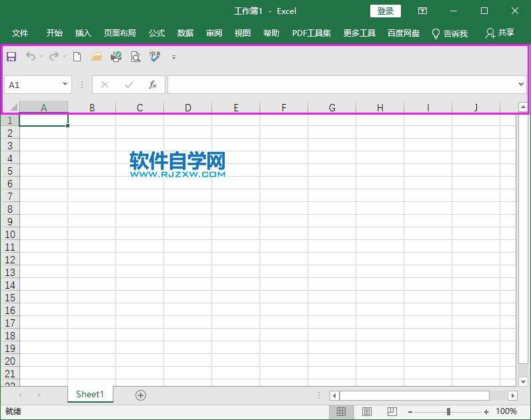531x420 pixels.
Task: Click horizontal scrollbar right arrow
Action: click(513, 395)
